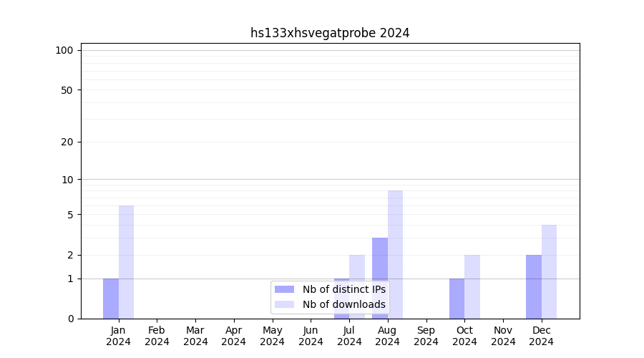Select the Nb of distinct IPs legend label
The width and height of the screenshot is (644, 358).
click(343, 289)
